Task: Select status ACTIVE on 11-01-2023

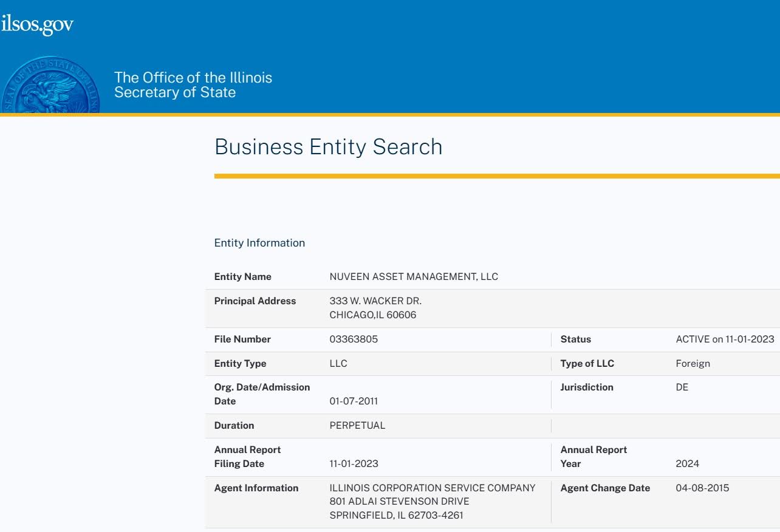Action: pyautogui.click(x=725, y=339)
